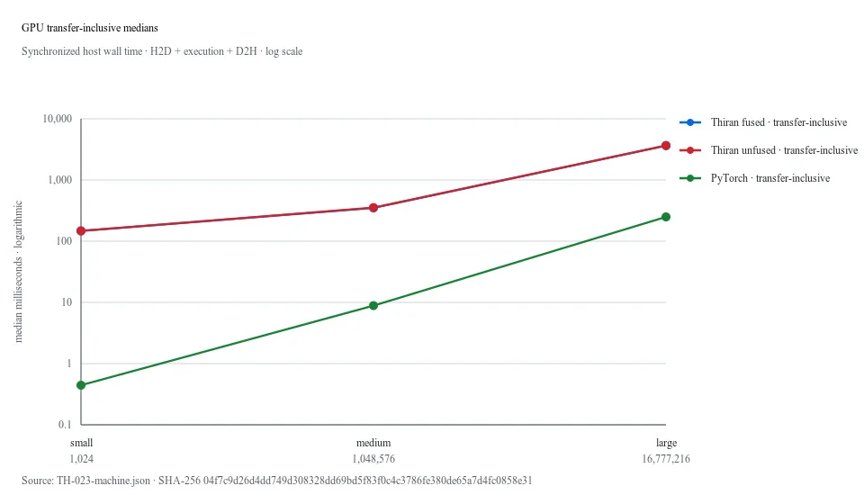The image size is (864, 504).
Task: Click the PyTorch green legend marker
Action: (690, 178)
